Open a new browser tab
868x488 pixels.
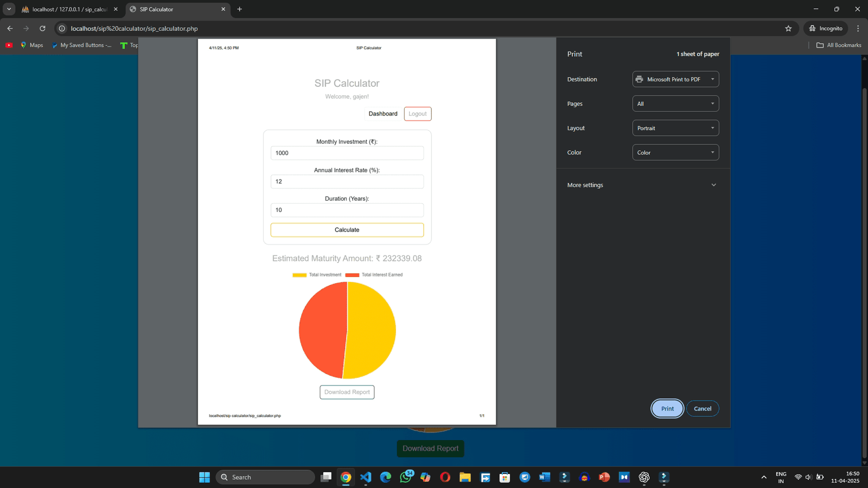[x=240, y=9]
